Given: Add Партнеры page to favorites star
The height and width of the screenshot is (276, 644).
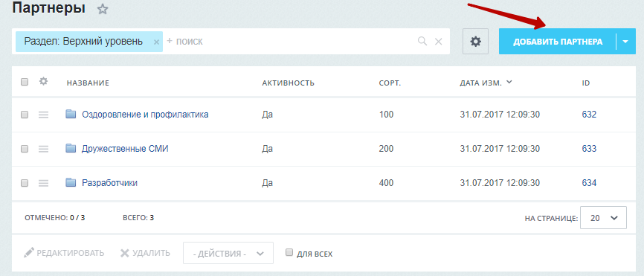Looking at the screenshot, I should [103, 10].
